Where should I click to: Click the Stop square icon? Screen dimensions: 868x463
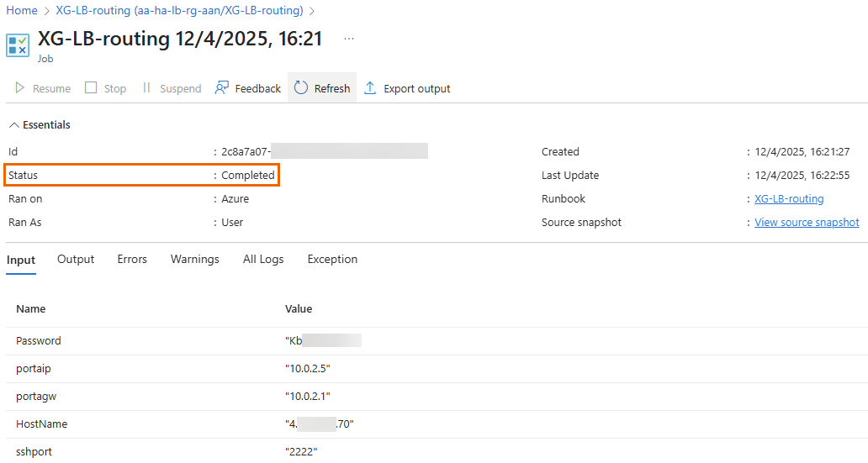click(x=91, y=88)
